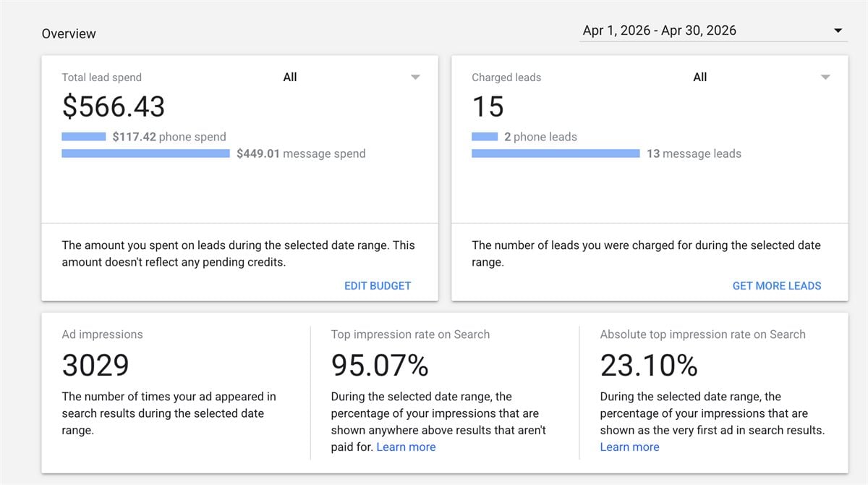868x485 pixels.
Task: Click the EDIT BUDGET link
Action: pyautogui.click(x=378, y=286)
